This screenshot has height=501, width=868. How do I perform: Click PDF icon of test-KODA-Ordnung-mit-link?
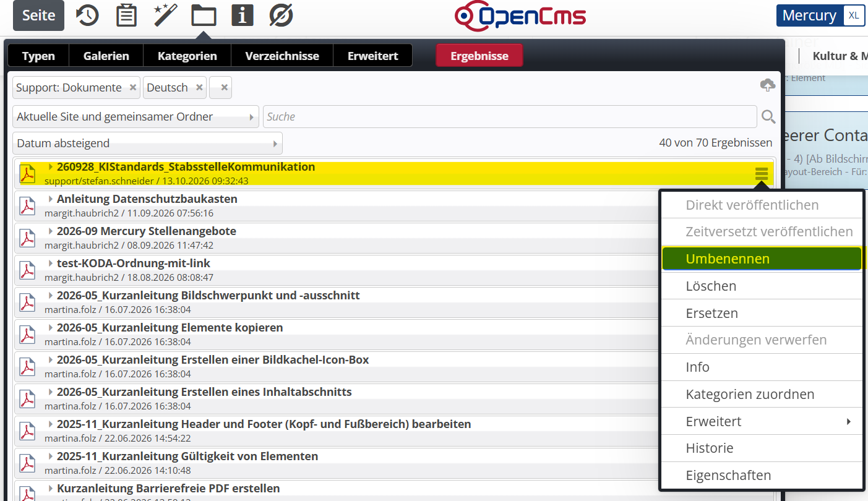click(x=27, y=270)
